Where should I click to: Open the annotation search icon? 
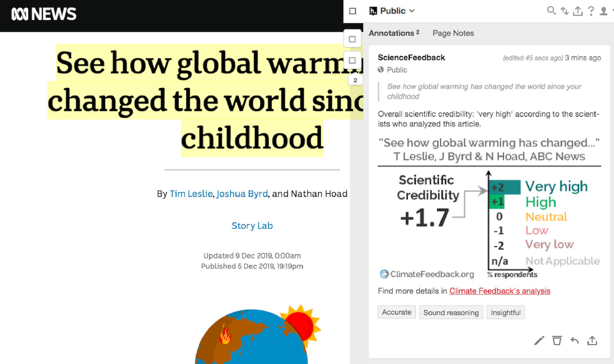click(551, 11)
